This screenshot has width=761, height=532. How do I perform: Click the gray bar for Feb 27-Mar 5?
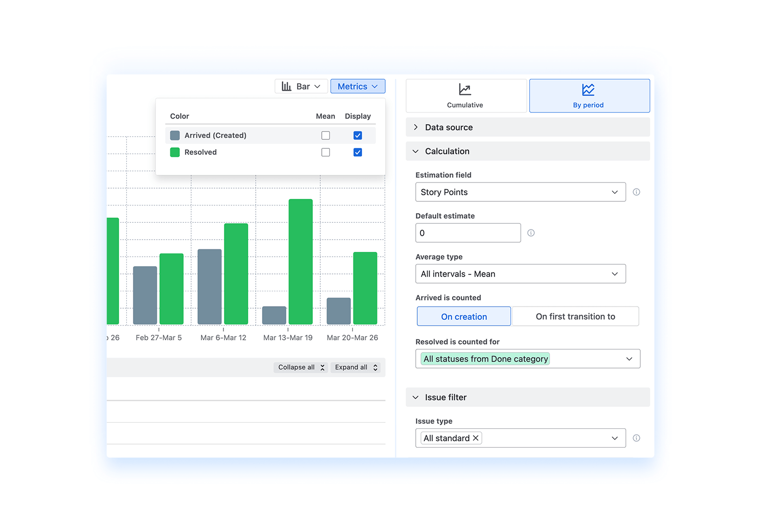coord(145,295)
